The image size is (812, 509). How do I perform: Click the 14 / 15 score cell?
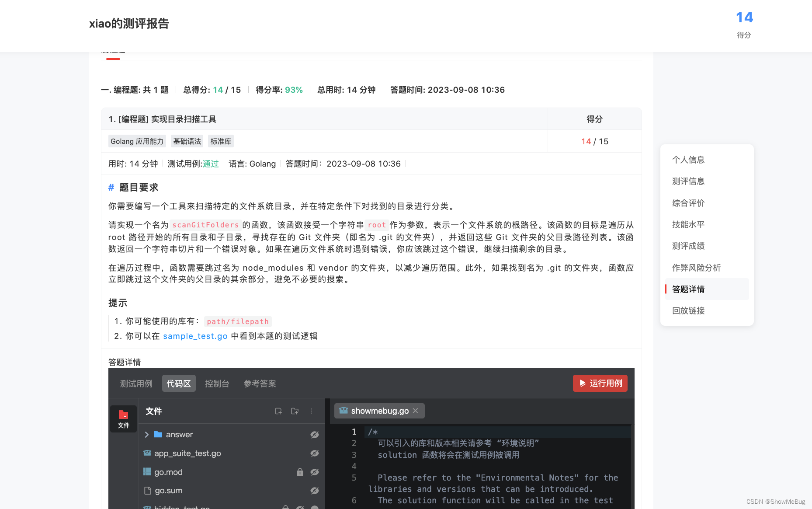[x=594, y=141]
